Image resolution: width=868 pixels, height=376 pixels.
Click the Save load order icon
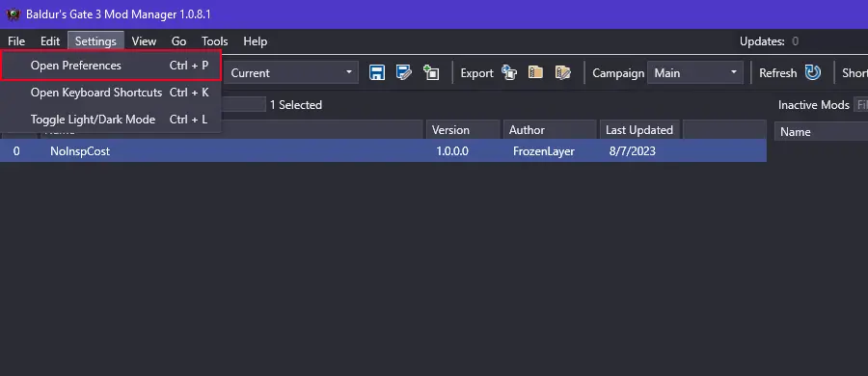click(377, 72)
